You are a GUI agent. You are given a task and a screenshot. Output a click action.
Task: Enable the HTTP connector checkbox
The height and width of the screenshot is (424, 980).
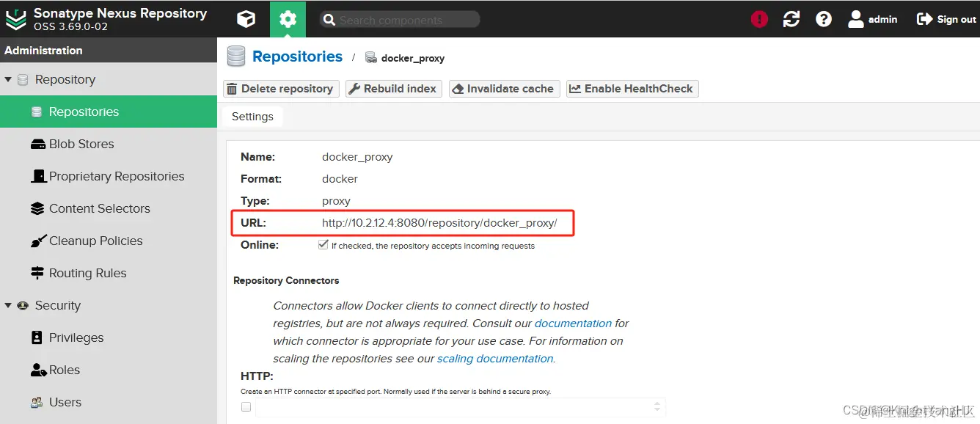246,406
